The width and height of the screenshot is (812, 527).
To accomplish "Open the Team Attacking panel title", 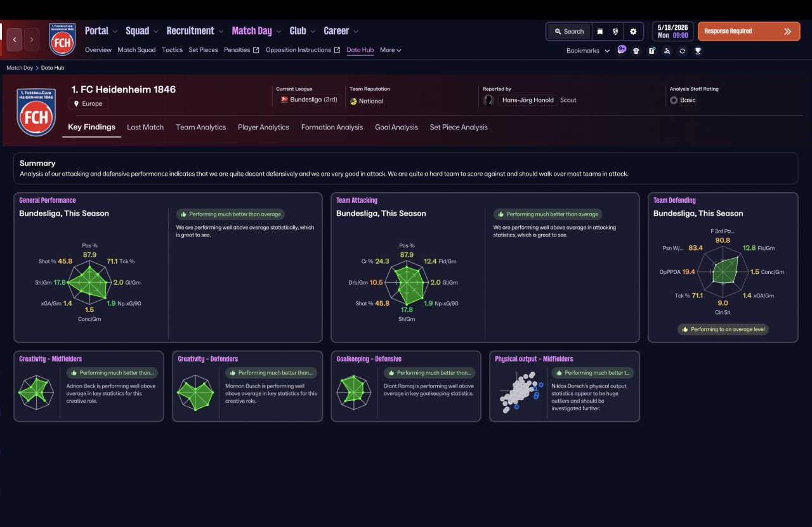I will coord(357,200).
